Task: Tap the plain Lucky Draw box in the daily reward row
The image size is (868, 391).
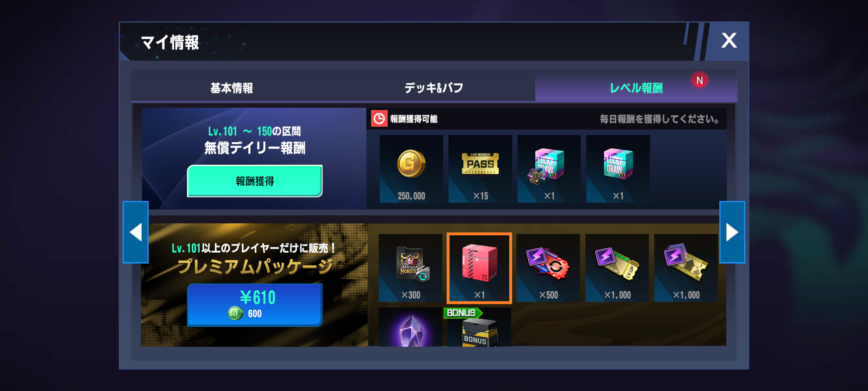Action: [x=618, y=169]
